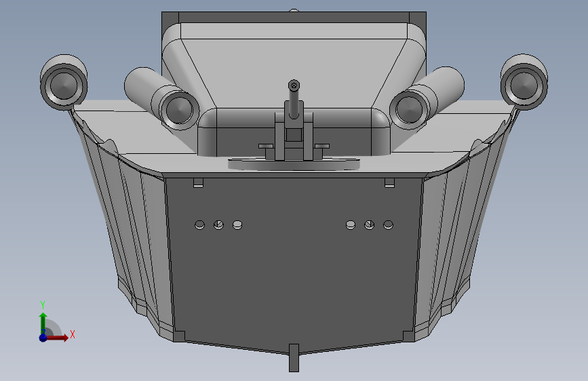588x381 pixels.
Task: Select the sloped upper cabin face behind the post
Action: click(294, 73)
